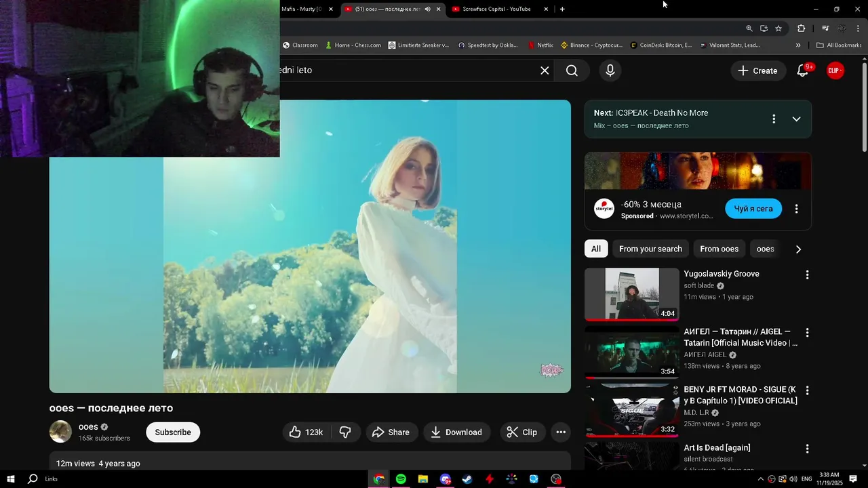
Task: Open the account avatar menu
Action: 835,70
